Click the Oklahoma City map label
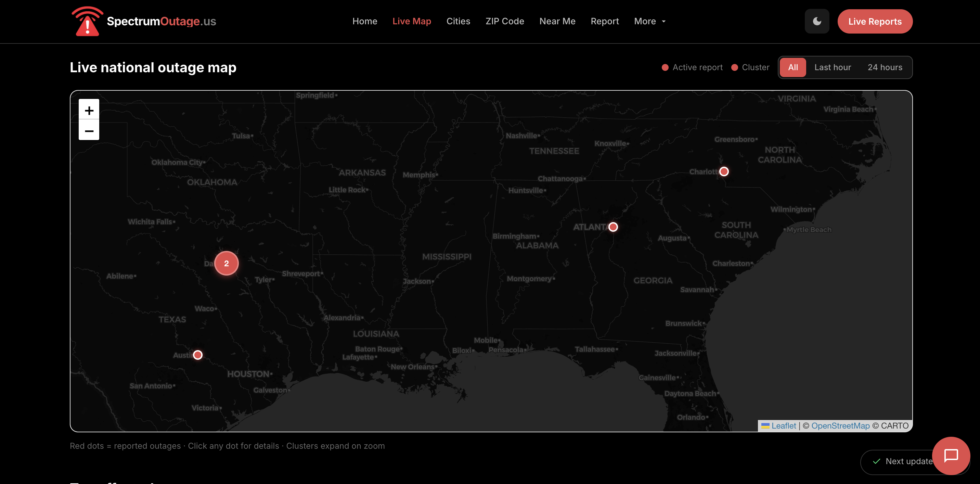Image resolution: width=980 pixels, height=484 pixels. (x=177, y=163)
